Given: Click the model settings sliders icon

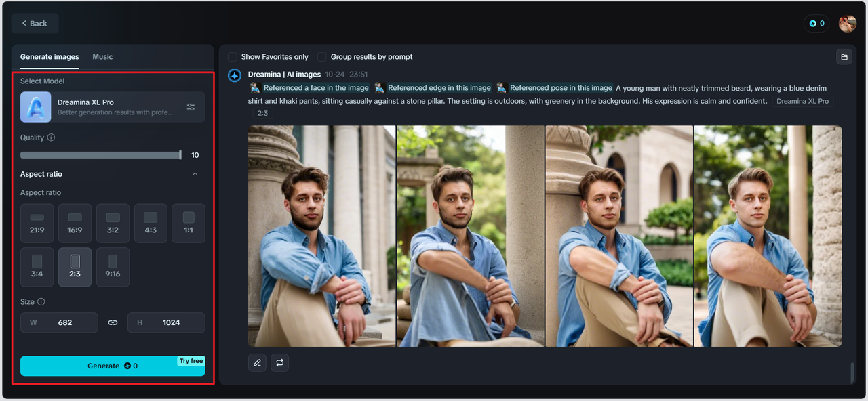Looking at the screenshot, I should point(191,107).
